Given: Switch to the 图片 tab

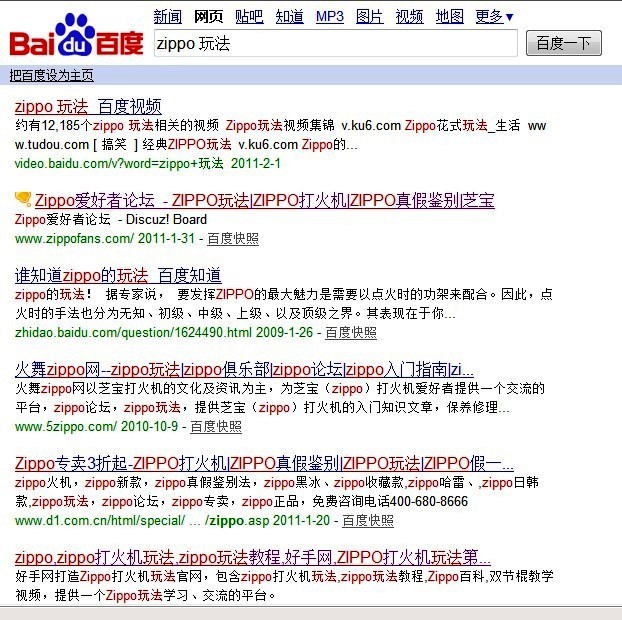Looking at the screenshot, I should 370,17.
